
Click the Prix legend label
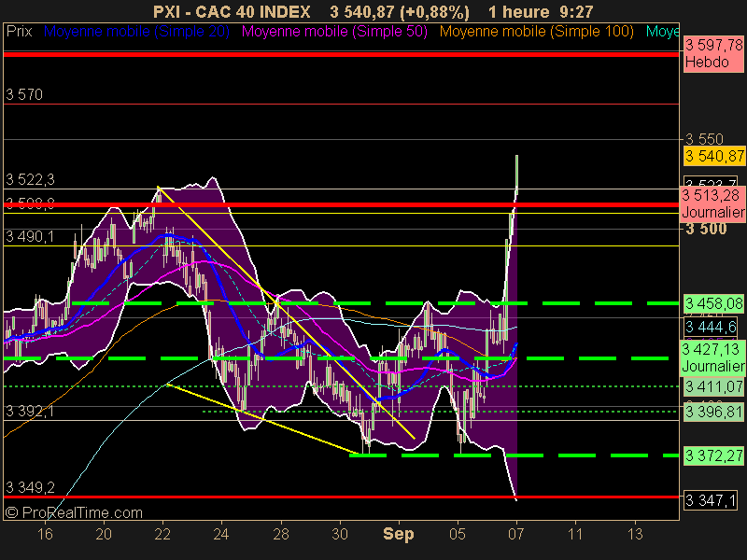pos(19,32)
